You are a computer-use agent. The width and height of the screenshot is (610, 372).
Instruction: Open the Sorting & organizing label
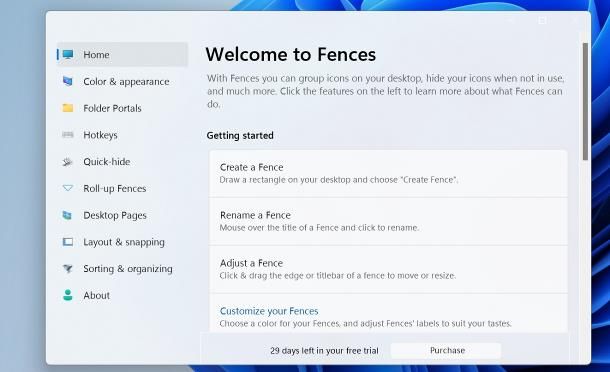(128, 269)
